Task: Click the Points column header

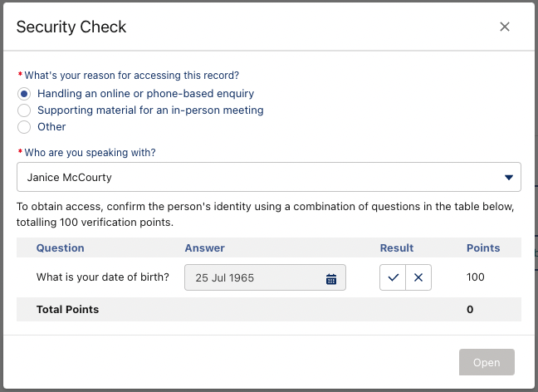Action: (x=483, y=247)
